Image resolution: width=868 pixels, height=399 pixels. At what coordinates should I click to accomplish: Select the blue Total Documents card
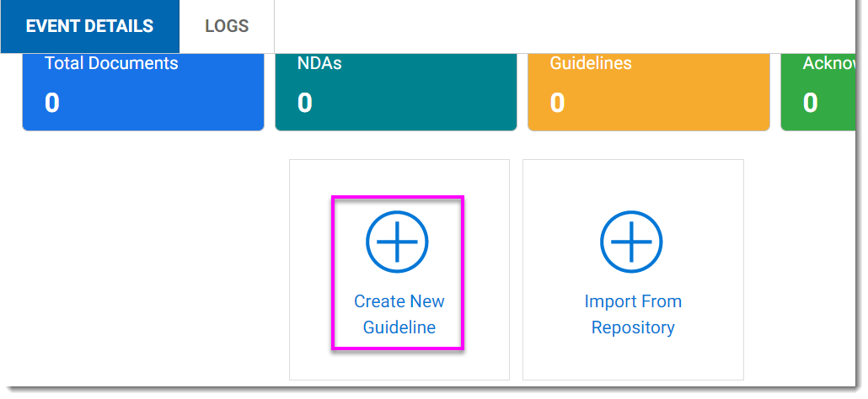click(x=142, y=93)
